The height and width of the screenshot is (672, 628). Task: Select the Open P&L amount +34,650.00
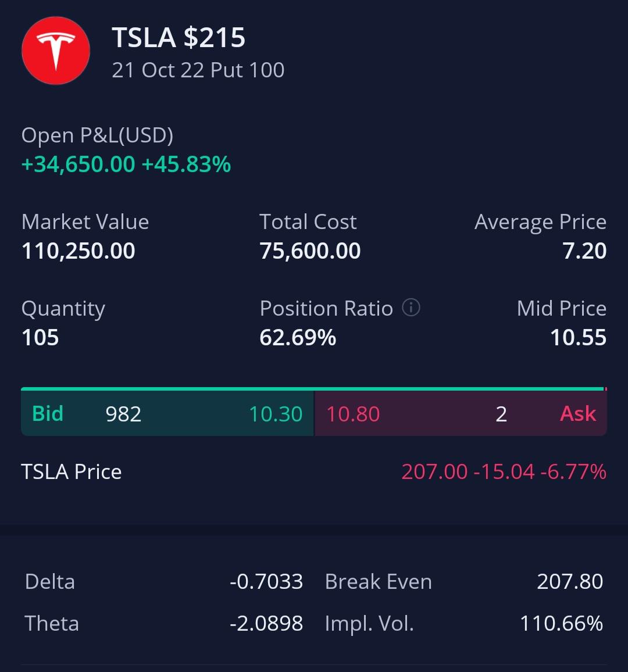pyautogui.click(x=78, y=165)
